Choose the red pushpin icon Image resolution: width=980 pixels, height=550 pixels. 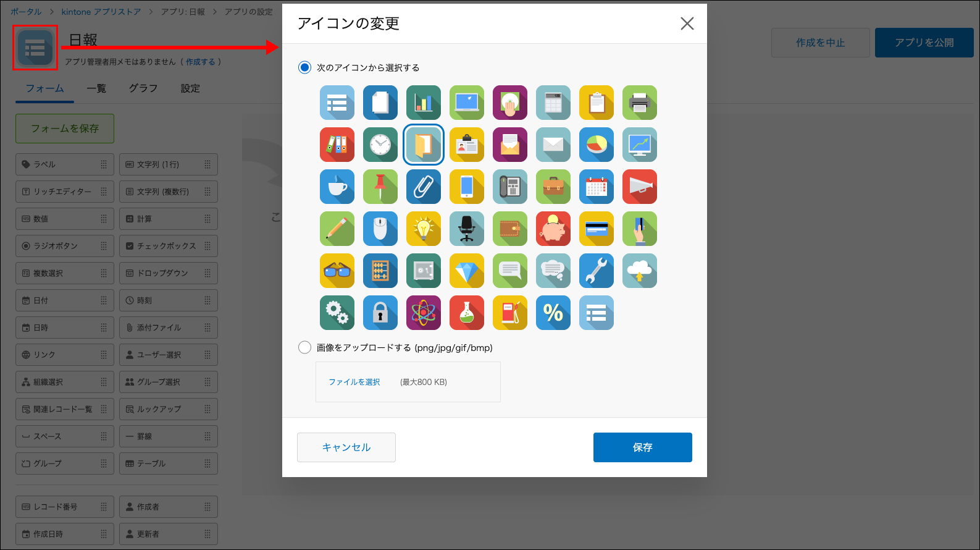pos(380,187)
